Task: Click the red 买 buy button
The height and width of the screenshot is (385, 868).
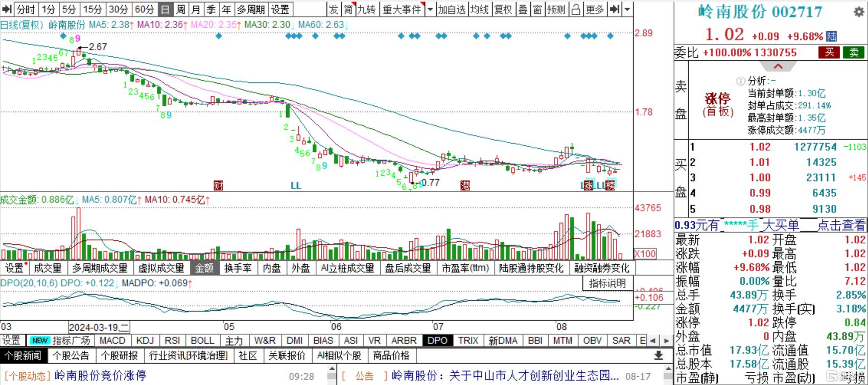Action: coord(829,52)
